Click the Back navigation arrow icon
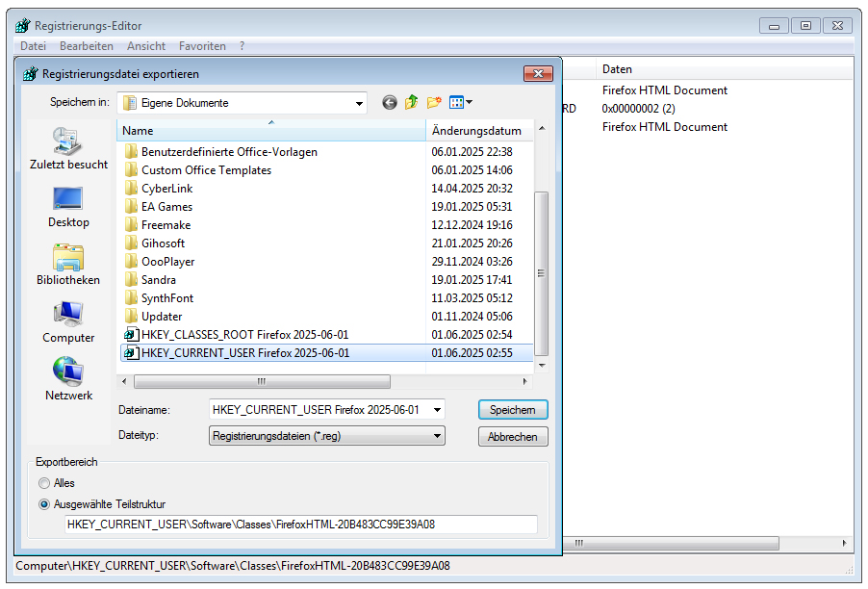 click(390, 103)
